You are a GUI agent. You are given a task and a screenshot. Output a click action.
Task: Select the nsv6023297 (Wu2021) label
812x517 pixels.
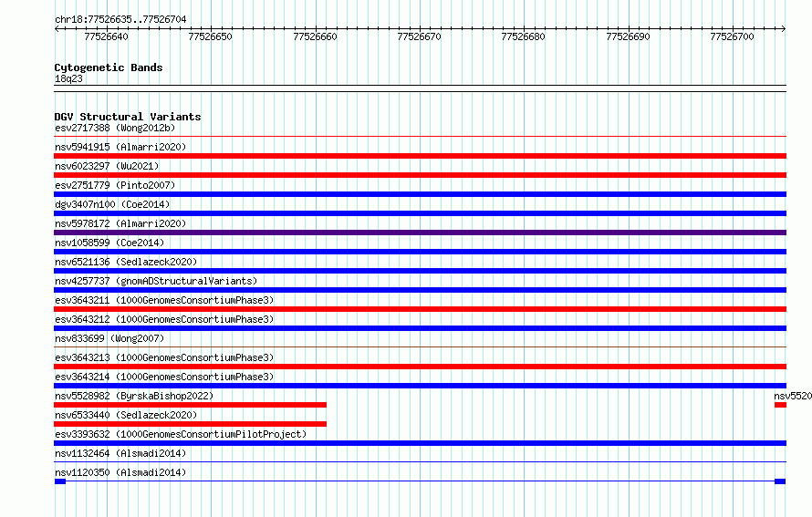click(x=107, y=166)
